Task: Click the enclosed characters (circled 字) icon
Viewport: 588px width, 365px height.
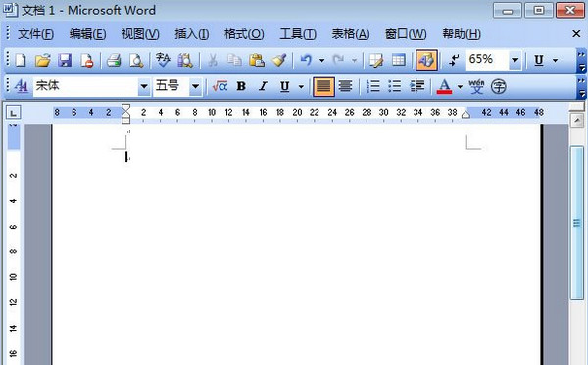Action: point(499,86)
